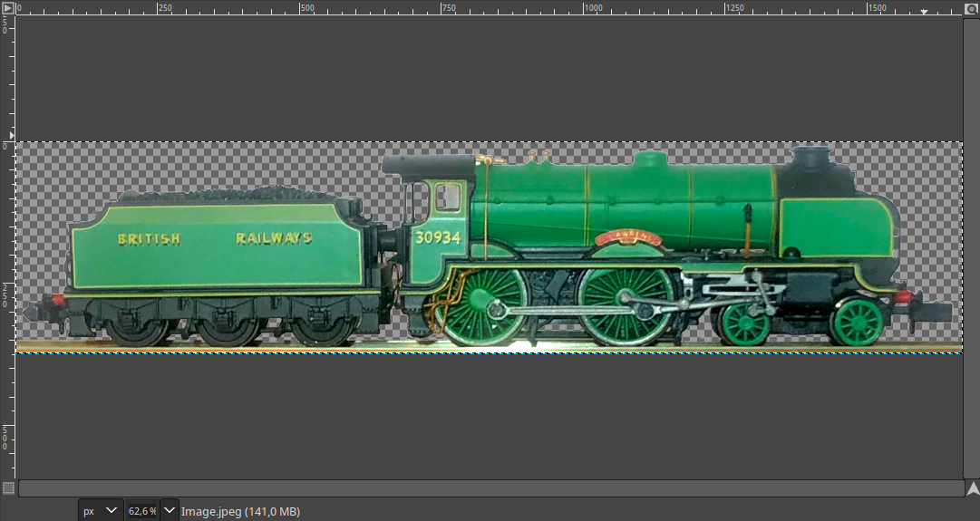Open the navigation preview icon
The height and width of the screenshot is (521, 980).
pos(973,487)
